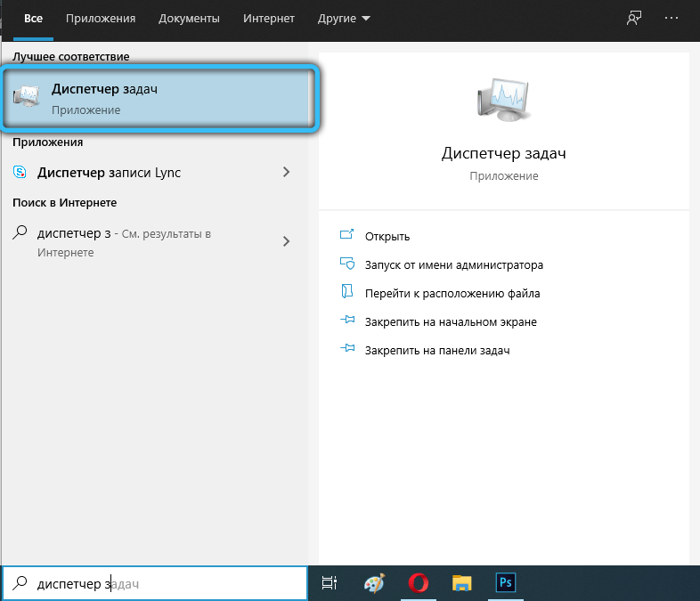Launch Paint from the taskbar
The width and height of the screenshot is (700, 601).
[x=374, y=583]
